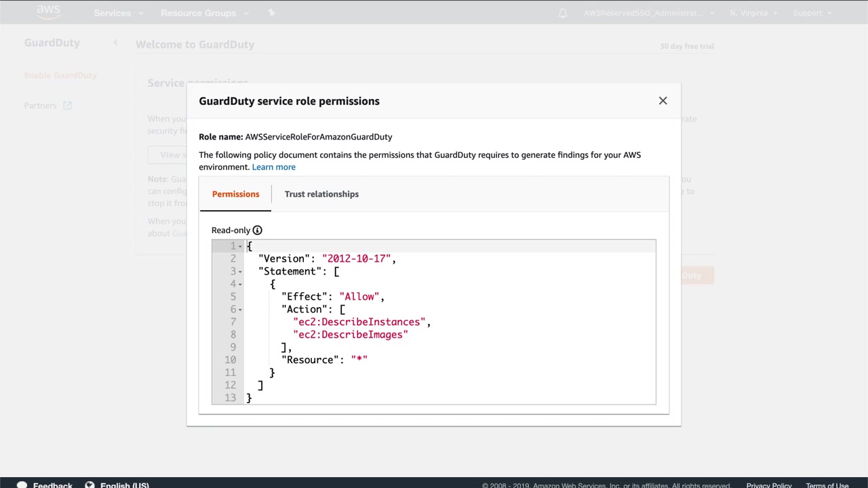Open the Resource Groups dropdown
The height and width of the screenshot is (488, 868).
click(203, 13)
